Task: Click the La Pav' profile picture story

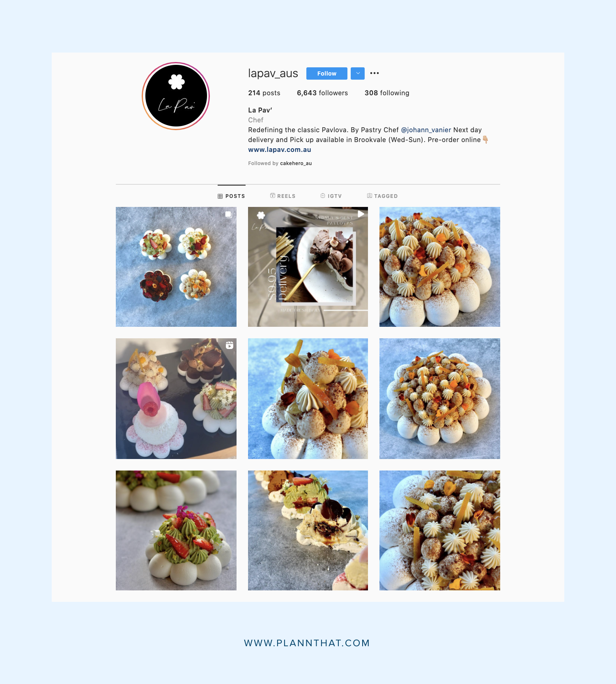Action: [176, 96]
